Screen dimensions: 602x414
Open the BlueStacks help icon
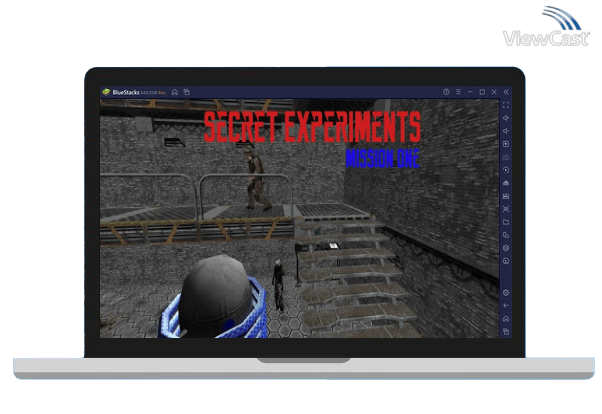pos(446,92)
